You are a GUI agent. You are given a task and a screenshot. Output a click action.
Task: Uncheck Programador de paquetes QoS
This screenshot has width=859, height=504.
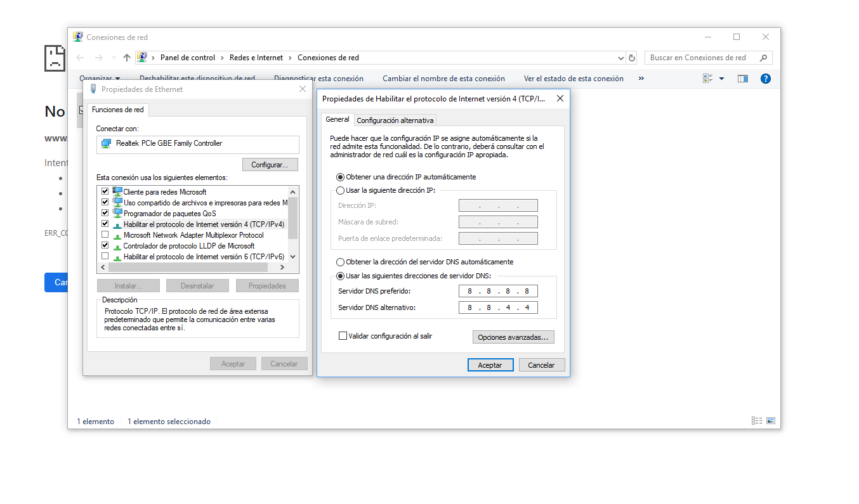click(x=105, y=213)
